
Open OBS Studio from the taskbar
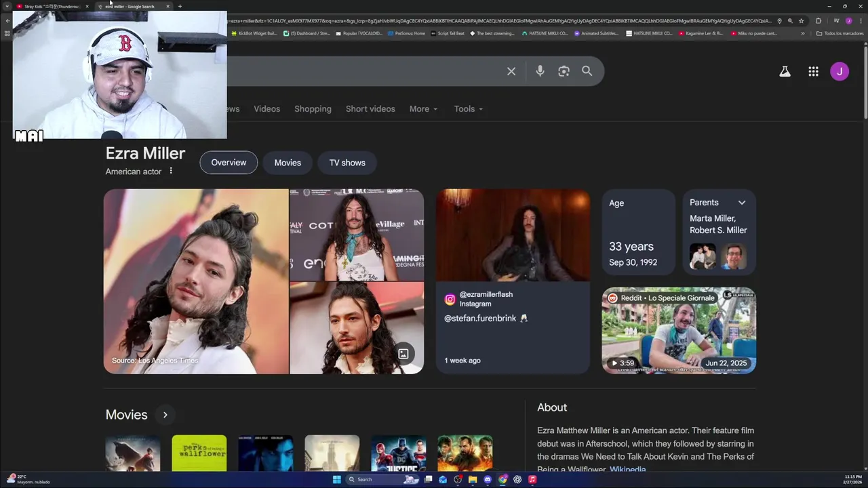coord(458,479)
